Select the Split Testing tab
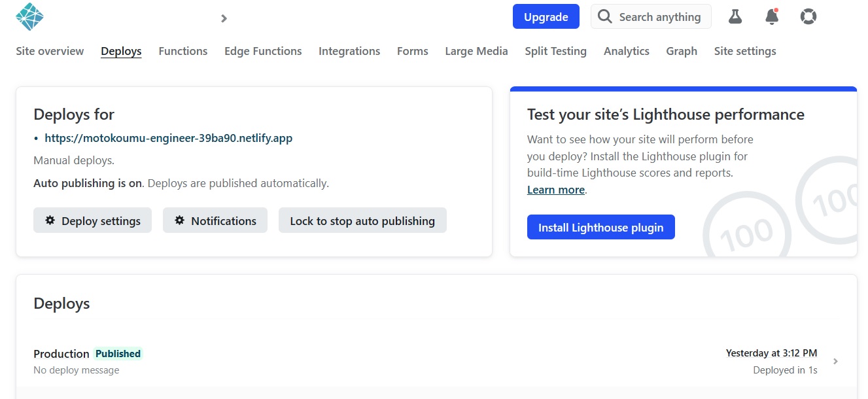The width and height of the screenshot is (868, 399). [x=555, y=51]
